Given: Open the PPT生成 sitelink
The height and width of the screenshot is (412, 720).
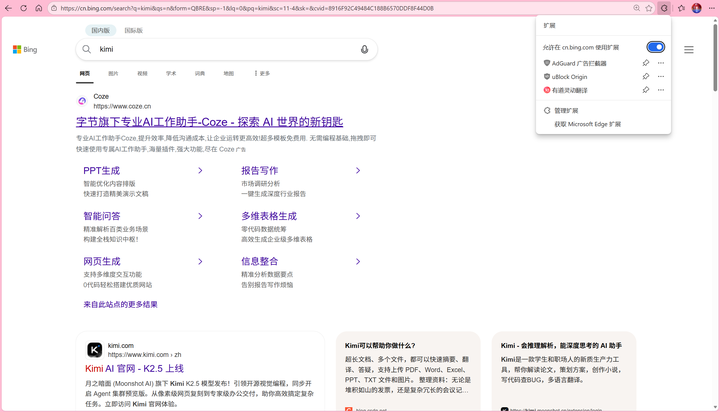Looking at the screenshot, I should pos(101,170).
